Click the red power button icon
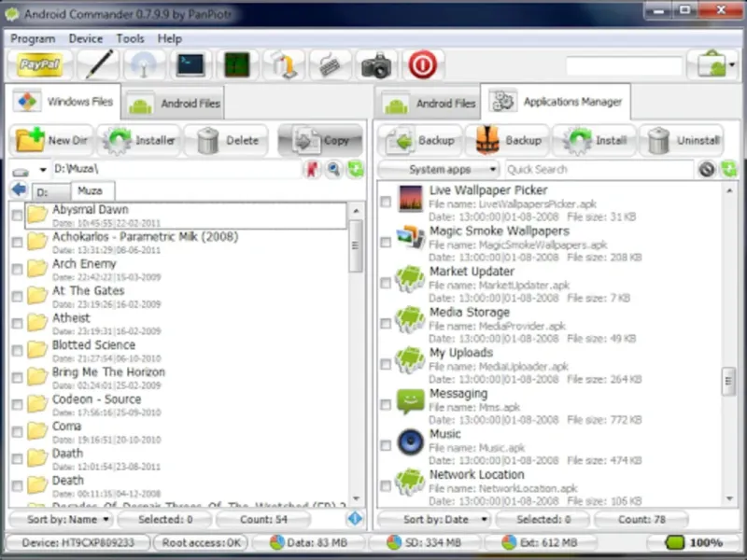The image size is (747, 560). (422, 64)
